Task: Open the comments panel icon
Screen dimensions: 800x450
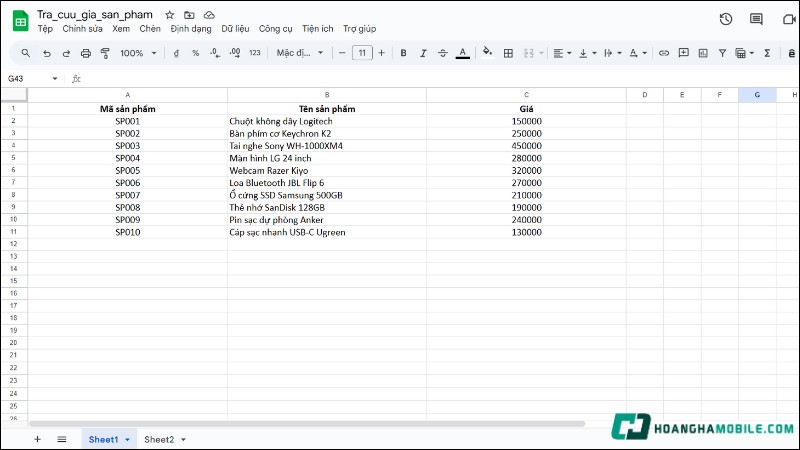Action: click(756, 19)
